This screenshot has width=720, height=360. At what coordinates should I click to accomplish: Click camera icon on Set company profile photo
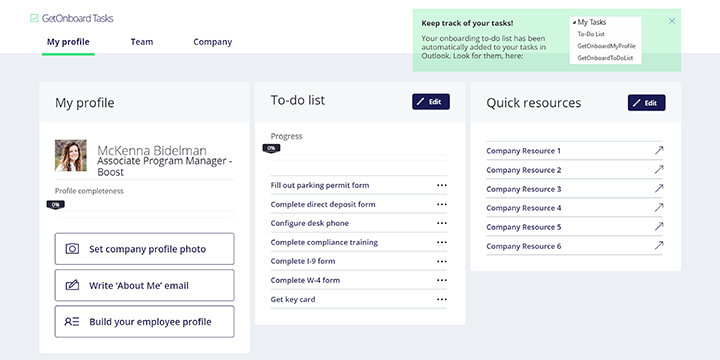72,249
